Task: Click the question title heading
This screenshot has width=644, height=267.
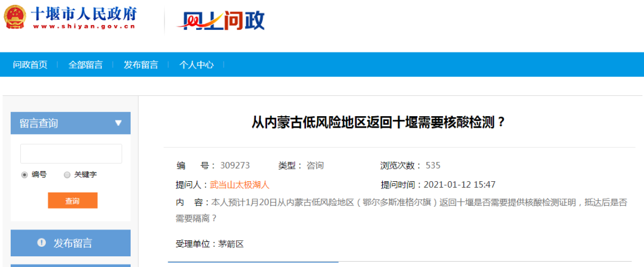Action: (378, 123)
